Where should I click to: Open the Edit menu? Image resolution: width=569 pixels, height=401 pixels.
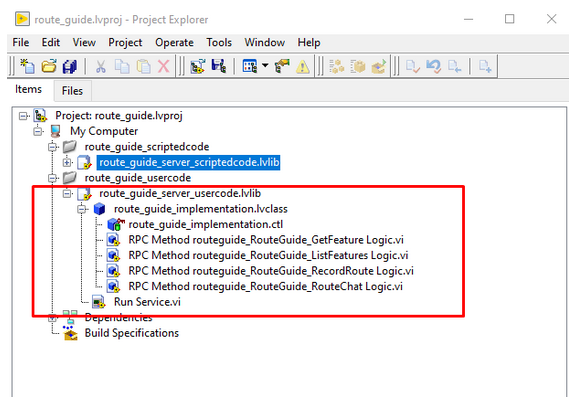coord(50,42)
